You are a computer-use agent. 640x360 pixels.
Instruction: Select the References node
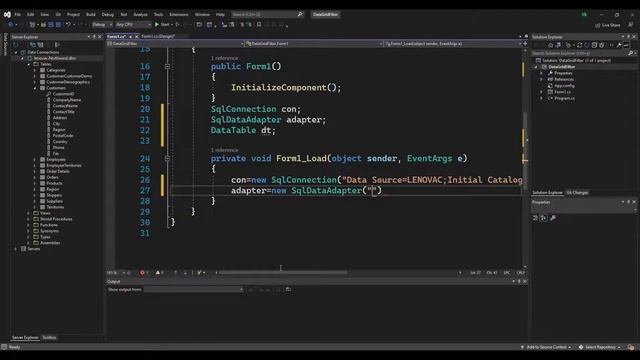coord(564,79)
